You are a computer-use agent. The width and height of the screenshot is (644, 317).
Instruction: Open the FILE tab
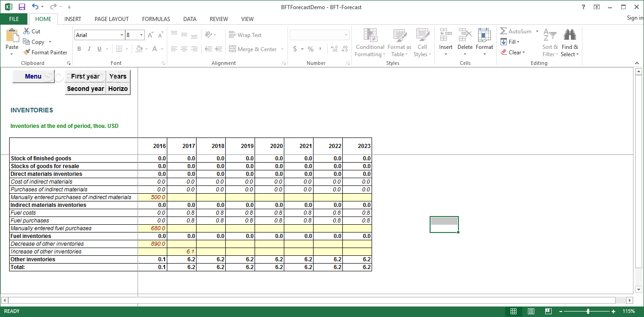tap(14, 19)
